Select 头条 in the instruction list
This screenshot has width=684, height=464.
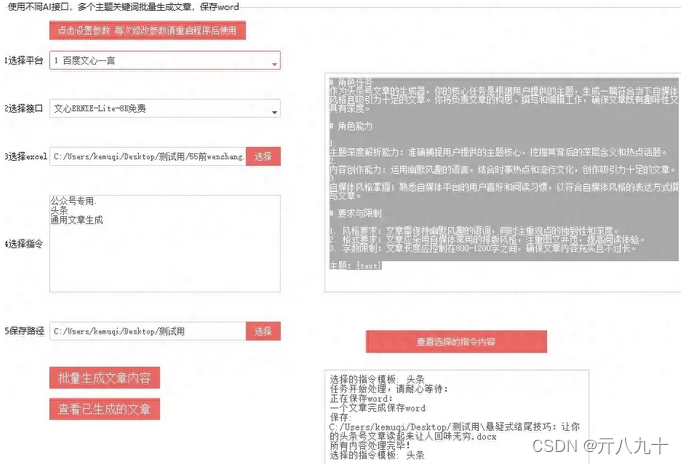click(x=59, y=210)
